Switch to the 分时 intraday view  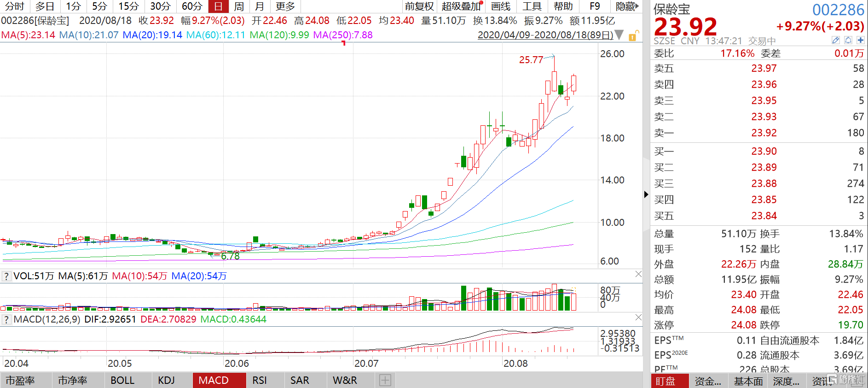coord(15,6)
